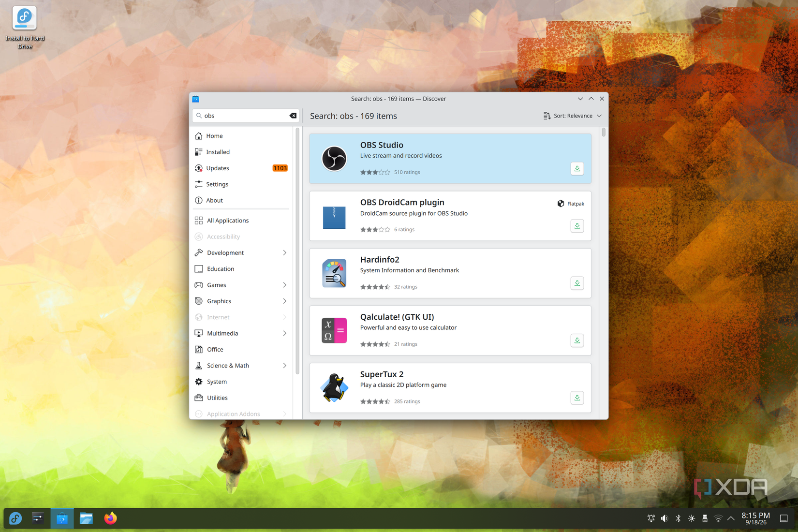The width and height of the screenshot is (798, 532).
Task: Install Hardinfo2 using its download icon
Action: click(577, 283)
